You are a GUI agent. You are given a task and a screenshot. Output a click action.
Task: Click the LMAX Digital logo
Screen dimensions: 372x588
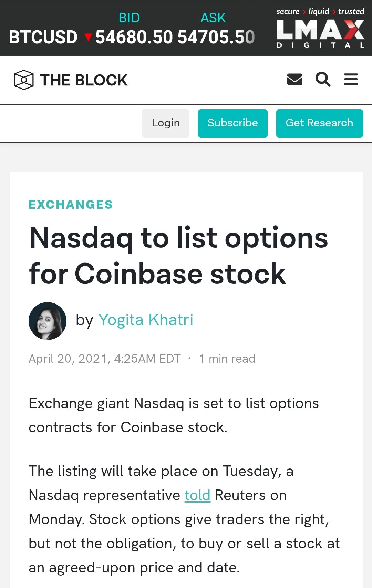coord(320,33)
